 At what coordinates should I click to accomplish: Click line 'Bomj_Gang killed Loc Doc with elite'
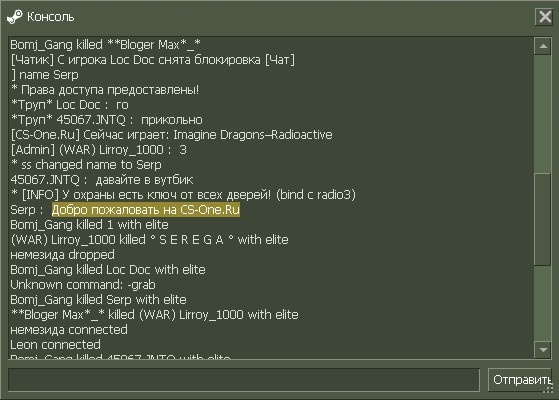point(108,270)
